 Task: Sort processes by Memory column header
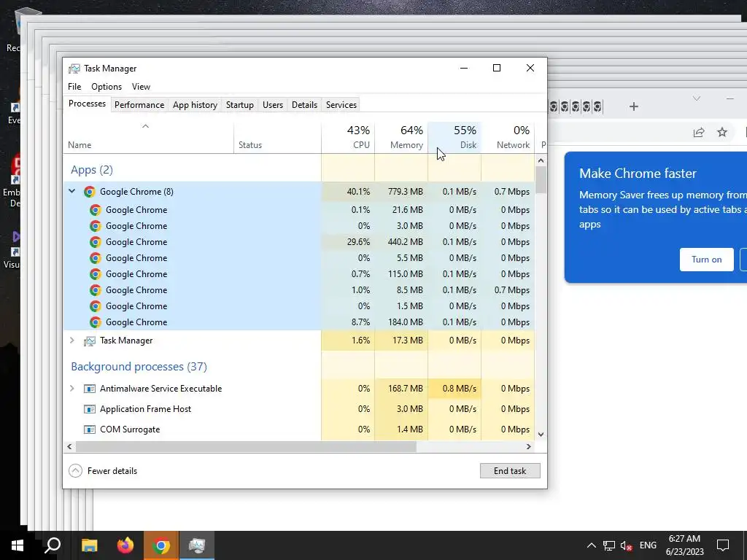coord(402,138)
